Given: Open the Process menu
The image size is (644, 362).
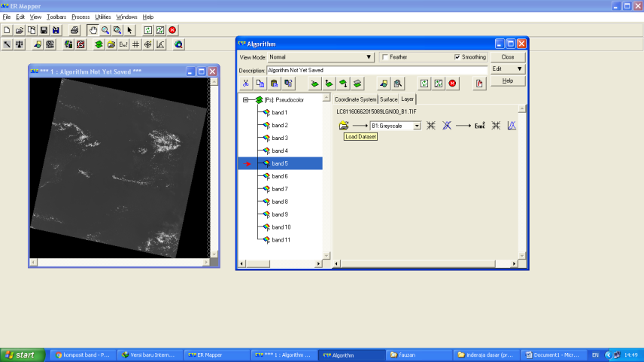Looking at the screenshot, I should click(80, 17).
